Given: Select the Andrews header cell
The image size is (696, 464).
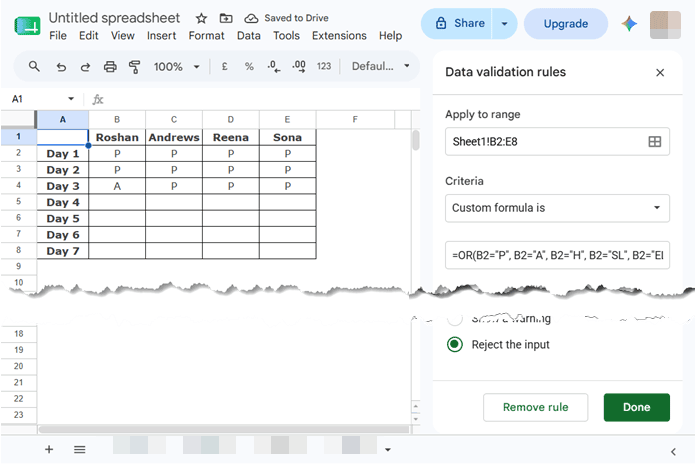Looking at the screenshot, I should (x=174, y=137).
